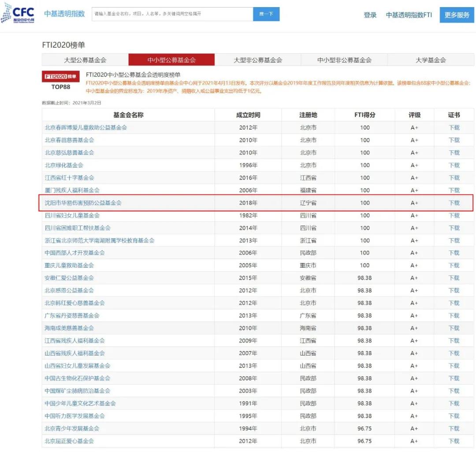This screenshot has height=453, width=476.
Task: Open 广东省丹姿慈善基金会 foundation link
Action: coord(72,316)
